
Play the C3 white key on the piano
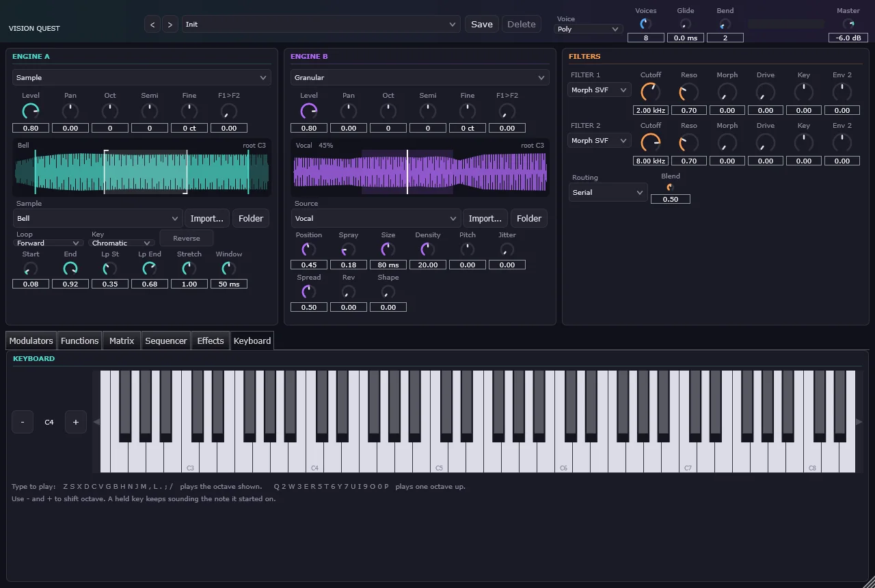[190, 458]
